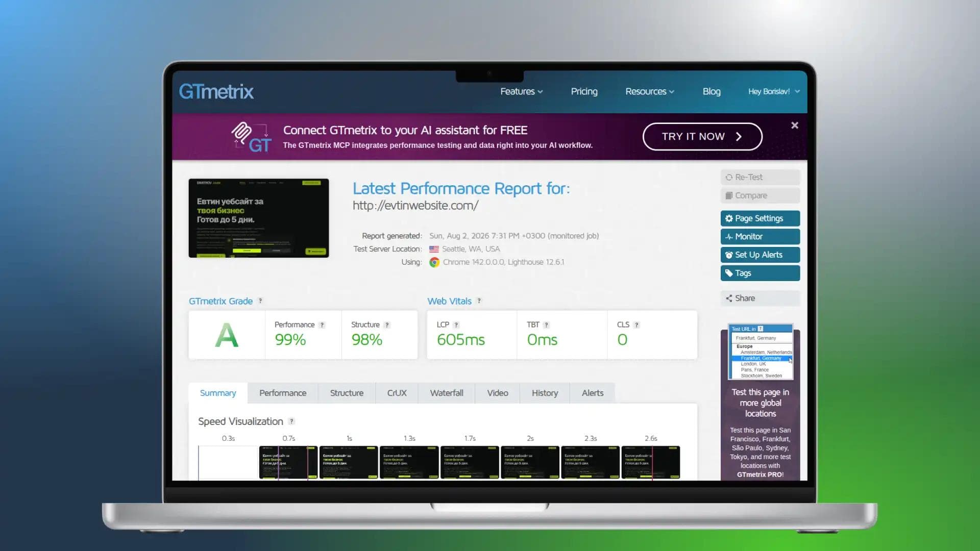The image size is (980, 551).
Task: Open the History tab
Action: pyautogui.click(x=545, y=393)
